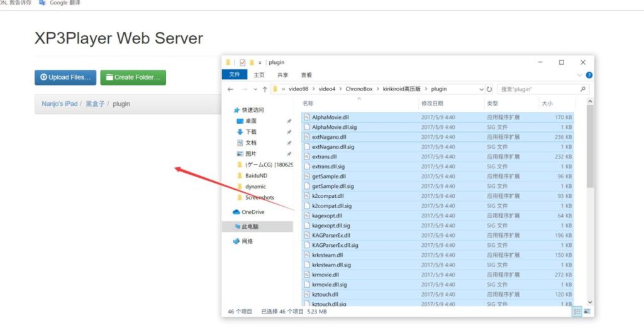Viewport: 644px width, 328px height.
Task: Switch to large icons view in status bar
Action: coord(587,311)
